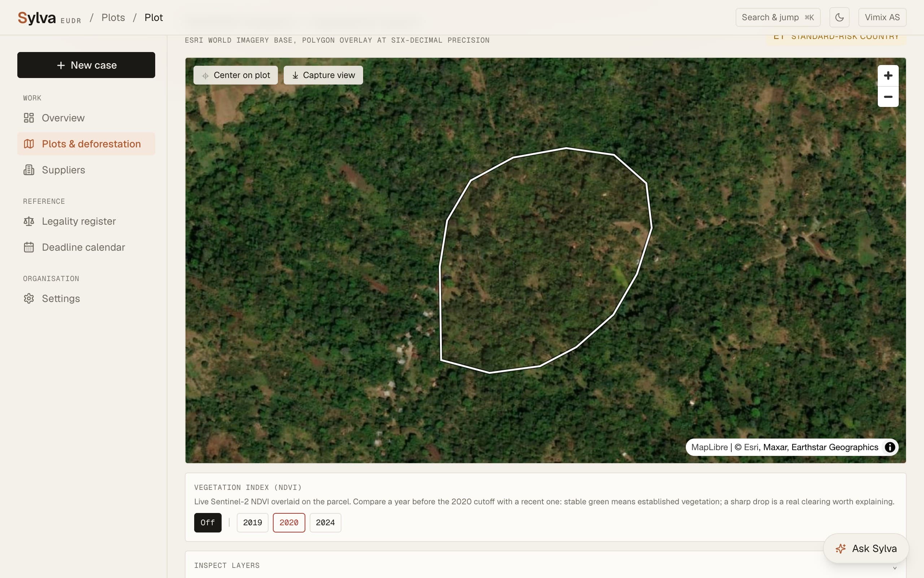
Task: Go to Overview page
Action: click(x=86, y=118)
